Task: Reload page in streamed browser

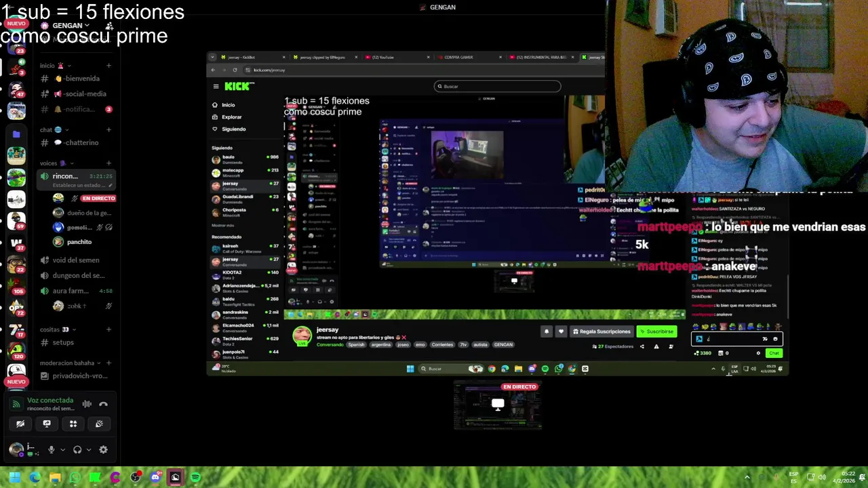Action: pyautogui.click(x=235, y=70)
